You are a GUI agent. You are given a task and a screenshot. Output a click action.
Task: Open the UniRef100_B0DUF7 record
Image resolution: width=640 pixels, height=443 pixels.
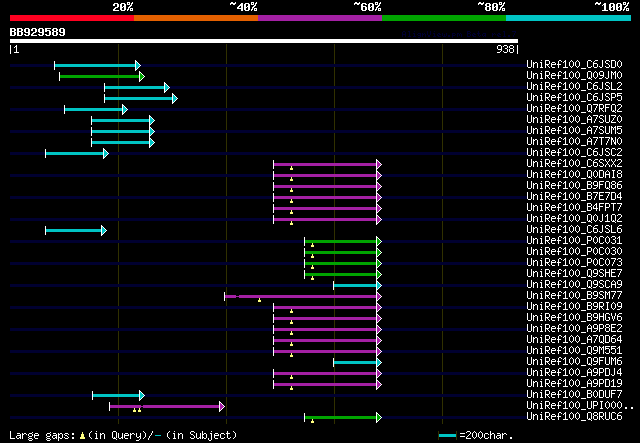pyautogui.click(x=574, y=395)
